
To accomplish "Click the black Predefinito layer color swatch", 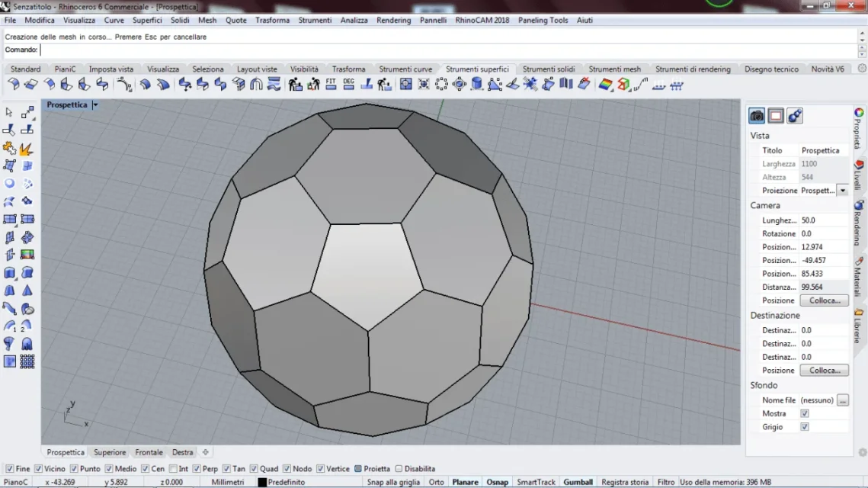I will (262, 483).
